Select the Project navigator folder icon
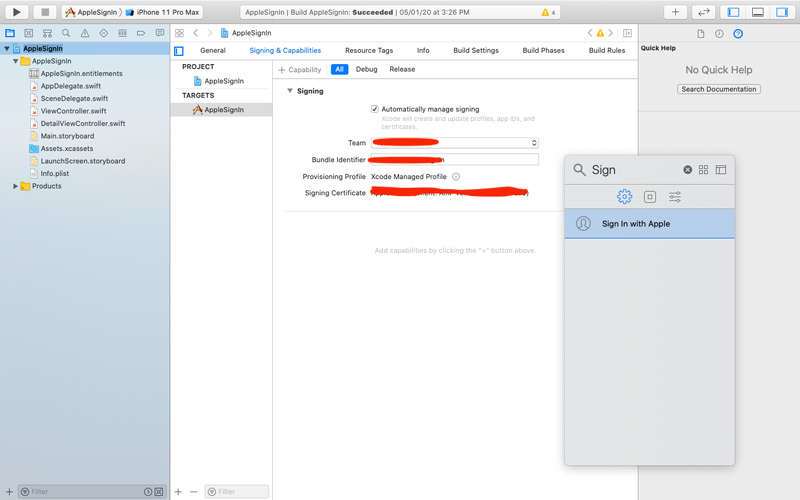 coord(10,33)
